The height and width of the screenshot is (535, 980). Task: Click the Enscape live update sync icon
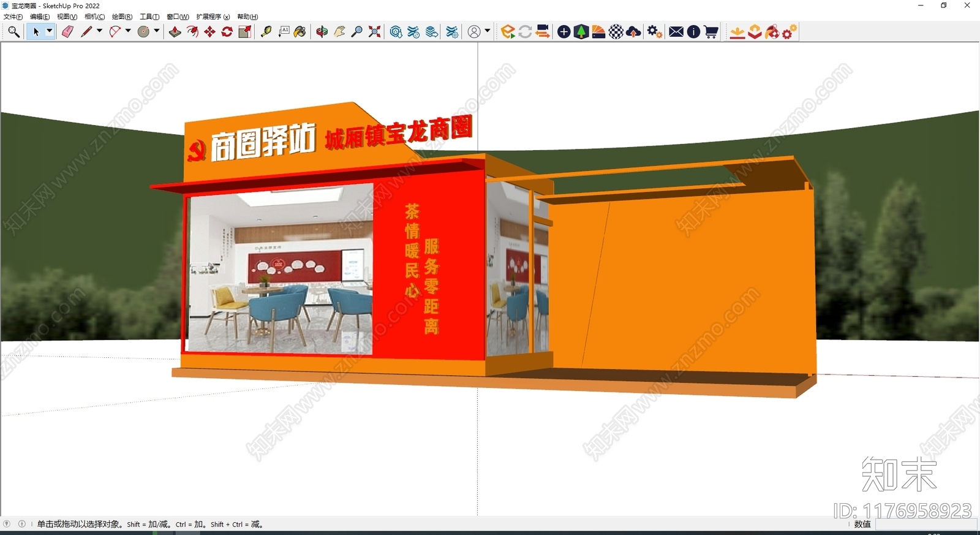pyautogui.click(x=525, y=32)
